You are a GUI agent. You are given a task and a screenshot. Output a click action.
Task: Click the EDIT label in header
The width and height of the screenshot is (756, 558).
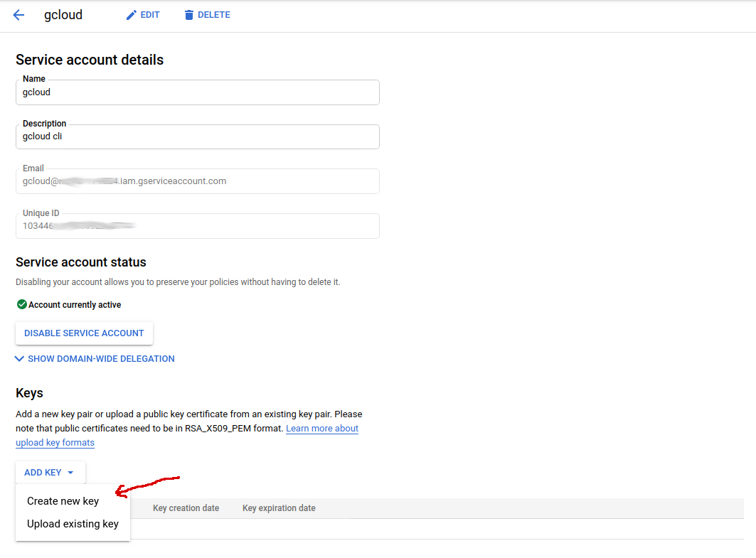click(x=150, y=15)
